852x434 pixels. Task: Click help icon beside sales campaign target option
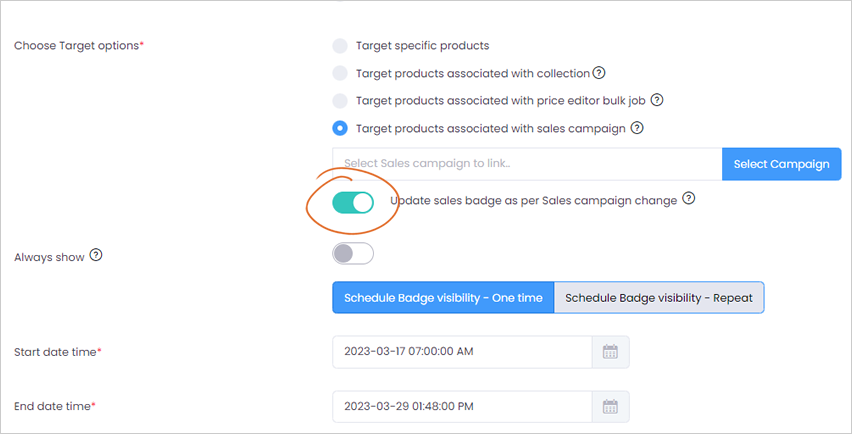(x=637, y=128)
